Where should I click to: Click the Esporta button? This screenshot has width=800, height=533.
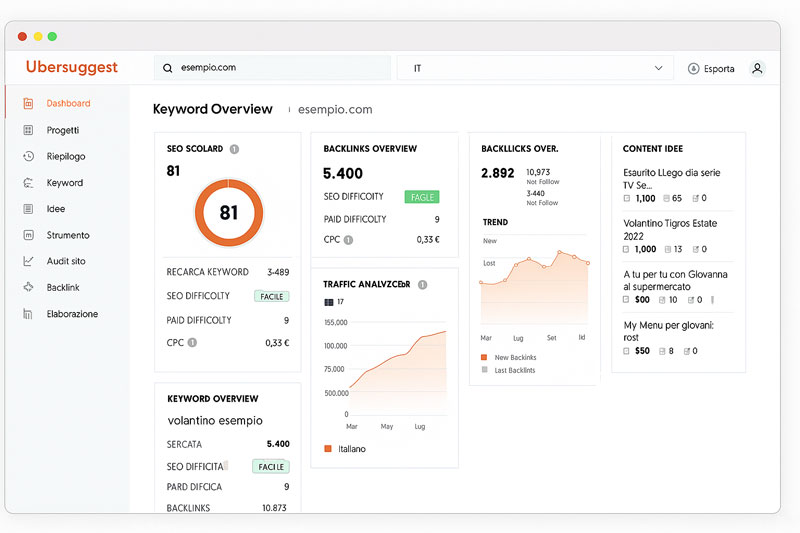[711, 68]
